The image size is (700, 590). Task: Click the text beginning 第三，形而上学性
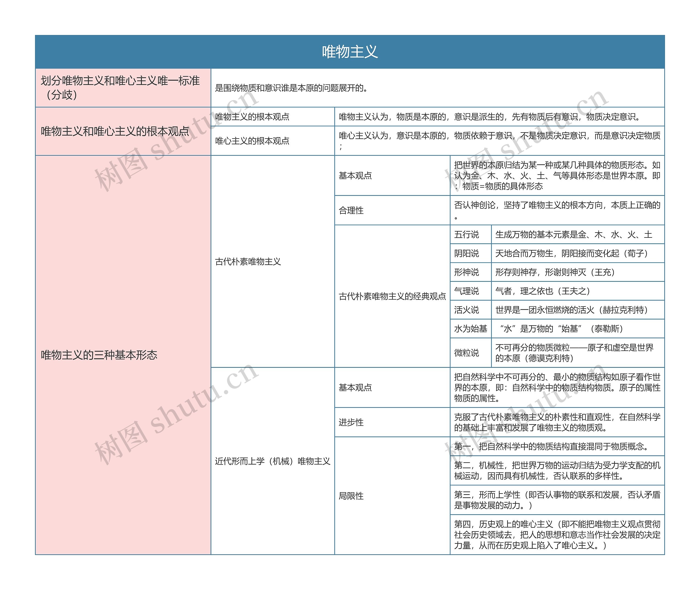[557, 500]
